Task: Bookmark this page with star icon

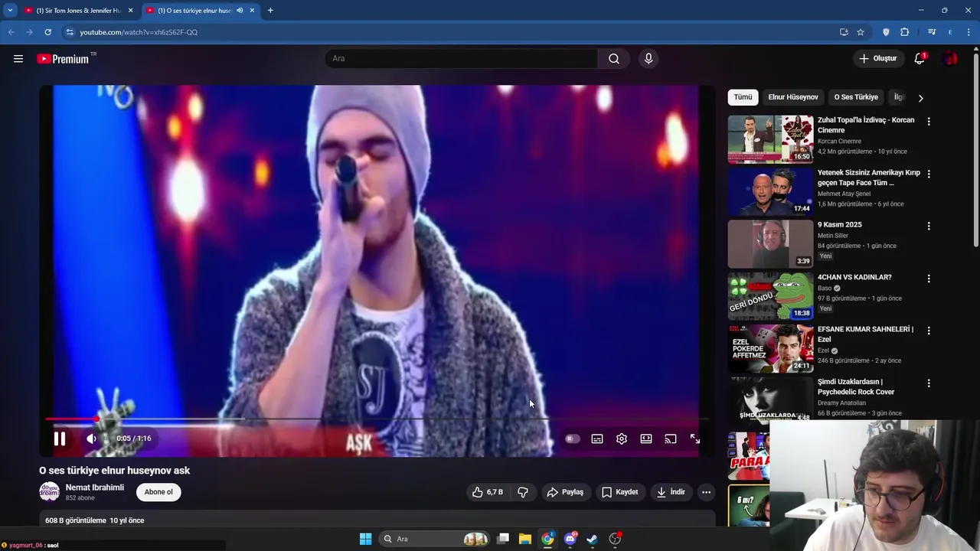Action: [x=861, y=32]
